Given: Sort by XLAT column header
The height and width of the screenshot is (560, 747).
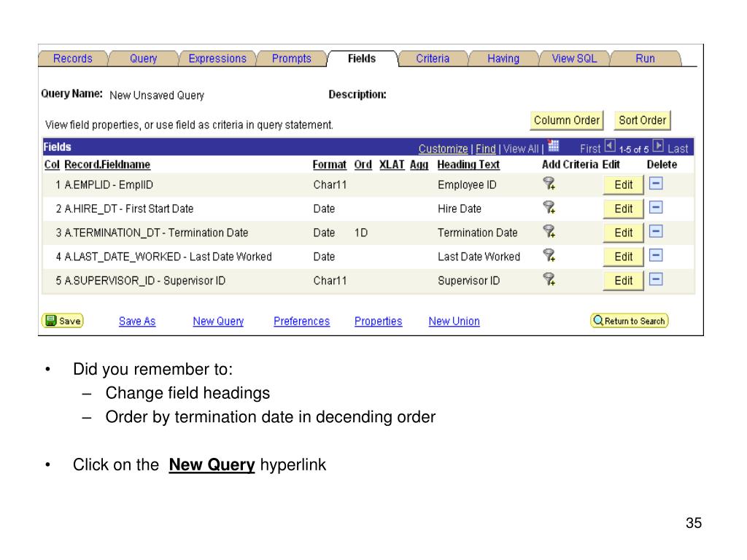Looking at the screenshot, I should pos(392,165).
